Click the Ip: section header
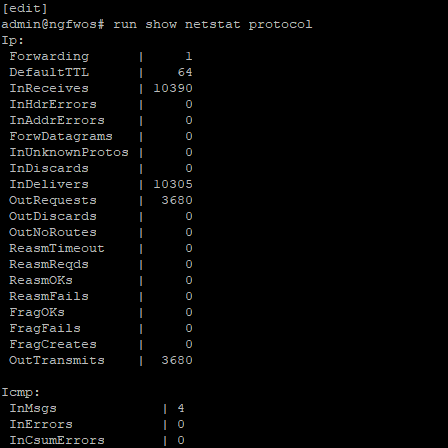 click(x=13, y=41)
